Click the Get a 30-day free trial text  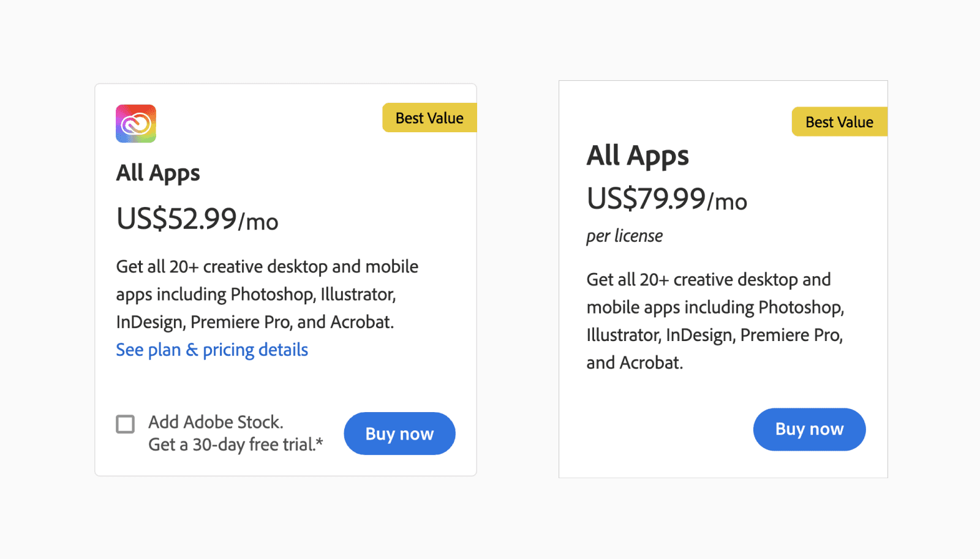[235, 445]
